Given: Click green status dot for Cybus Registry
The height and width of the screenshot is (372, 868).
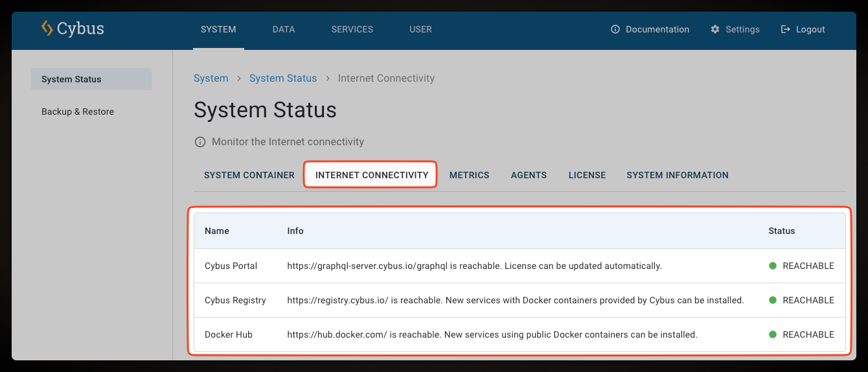Looking at the screenshot, I should pos(773,300).
